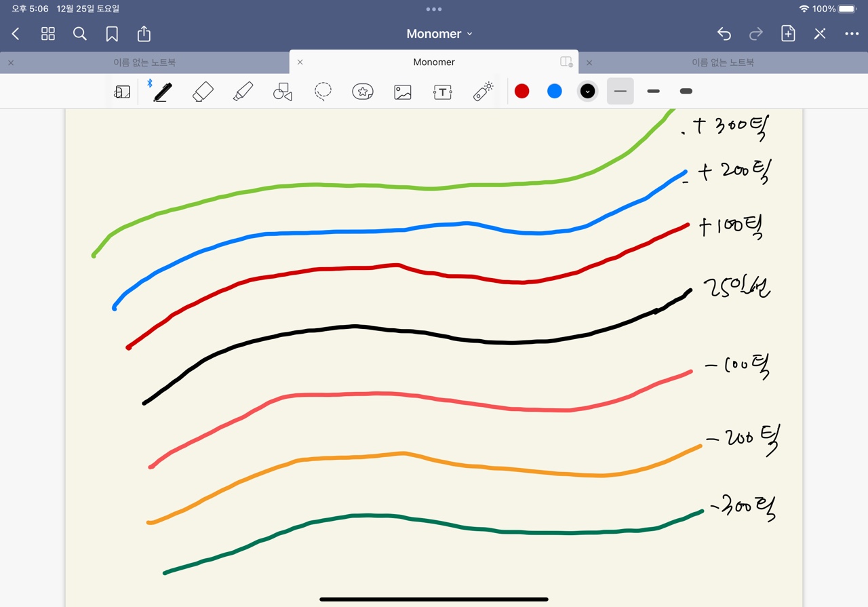Switch to the right untitled notebook tab
The width and height of the screenshot is (868, 607).
click(x=722, y=62)
